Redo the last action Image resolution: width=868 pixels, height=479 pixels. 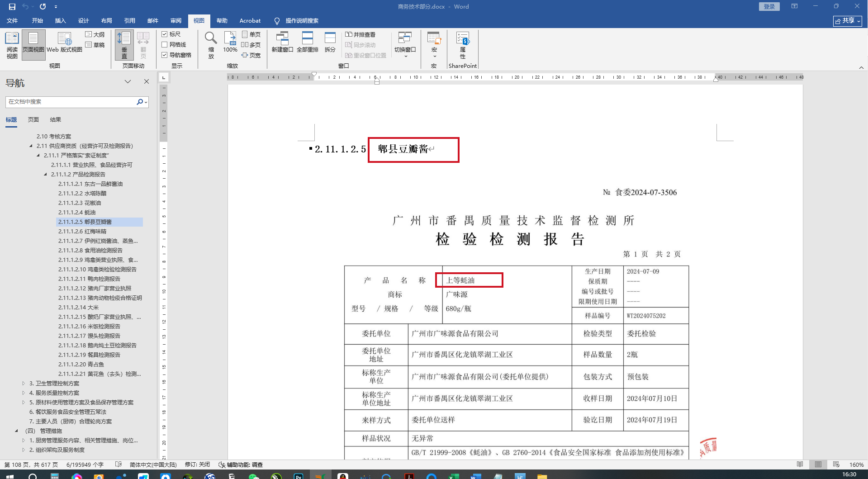(43, 7)
